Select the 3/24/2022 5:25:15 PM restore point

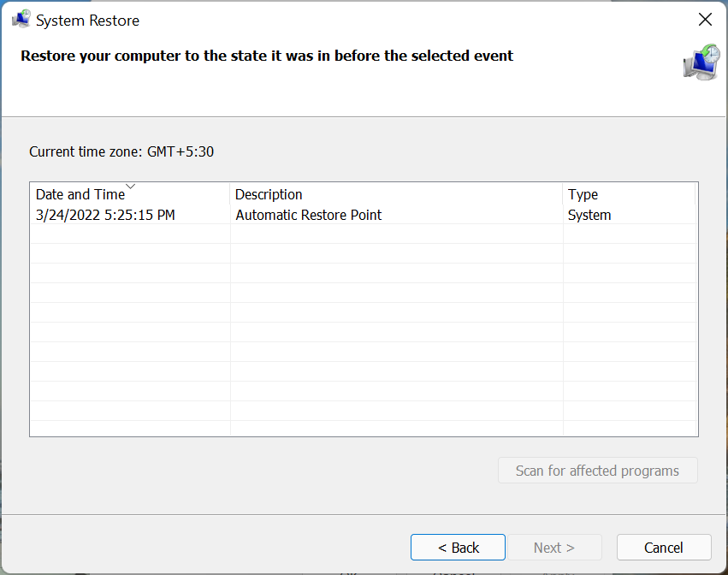point(105,215)
